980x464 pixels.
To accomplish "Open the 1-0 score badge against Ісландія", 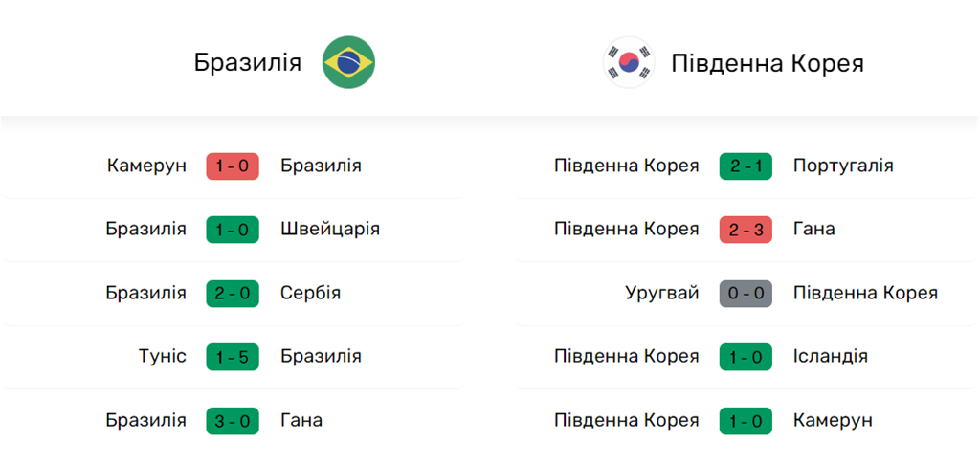I will tap(746, 357).
